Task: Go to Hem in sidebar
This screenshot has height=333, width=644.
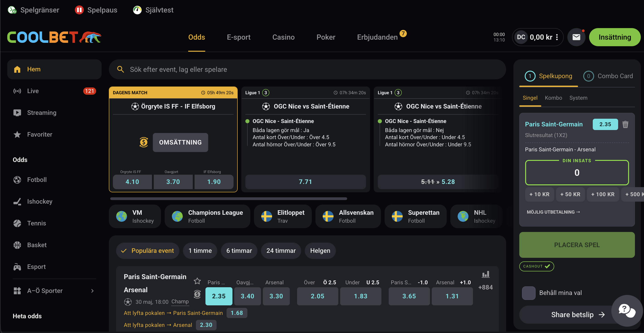Action: [x=54, y=69]
